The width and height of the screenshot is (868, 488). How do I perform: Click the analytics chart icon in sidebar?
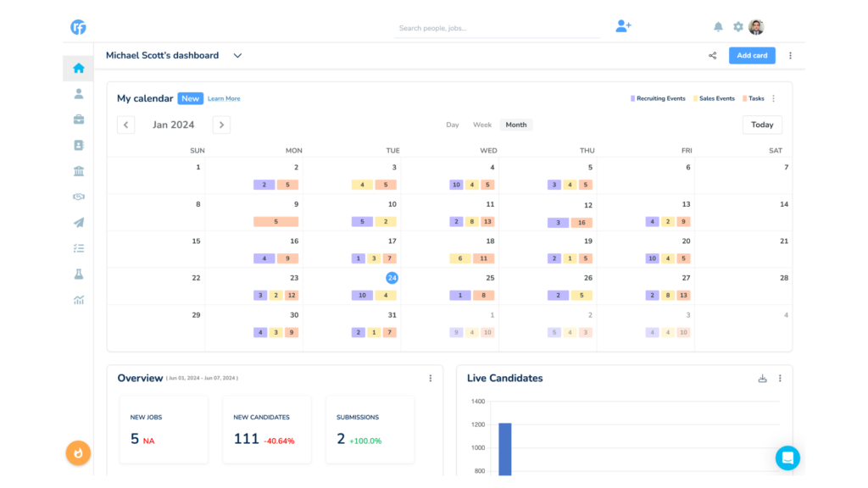[78, 299]
